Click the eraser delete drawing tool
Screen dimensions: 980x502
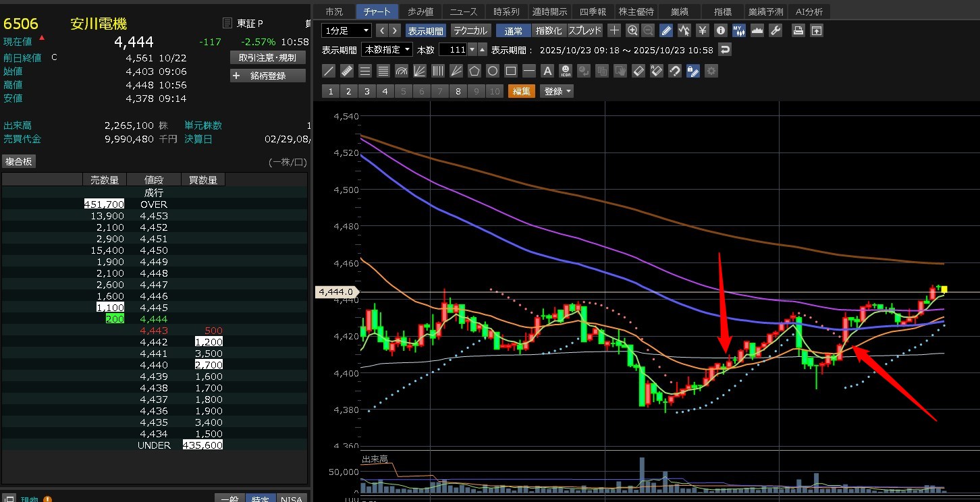[638, 71]
